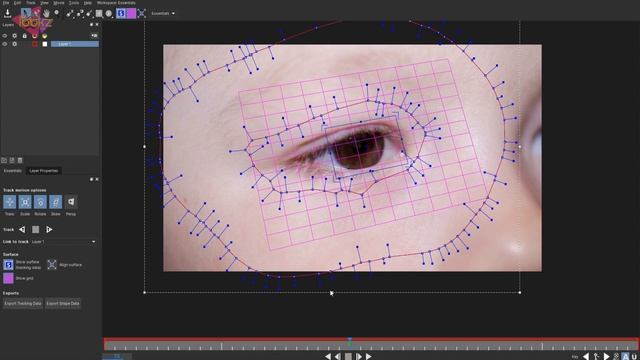
Task: Click the group layer folder icon
Action: (4, 160)
